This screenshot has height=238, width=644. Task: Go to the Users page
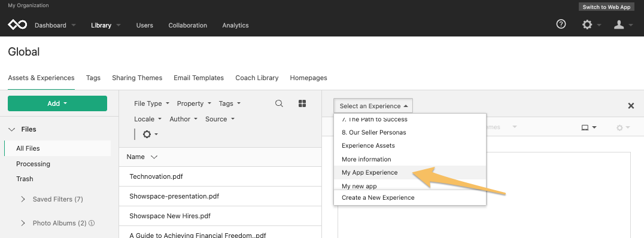point(145,25)
